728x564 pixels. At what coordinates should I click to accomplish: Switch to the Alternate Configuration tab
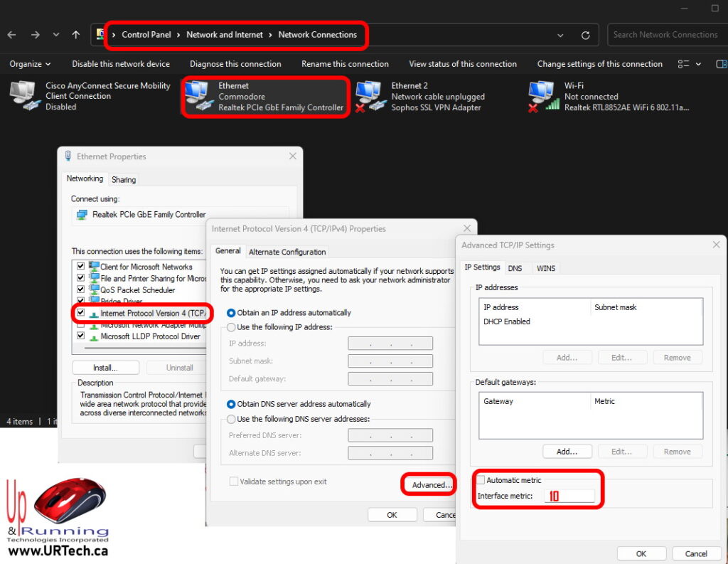pyautogui.click(x=287, y=251)
